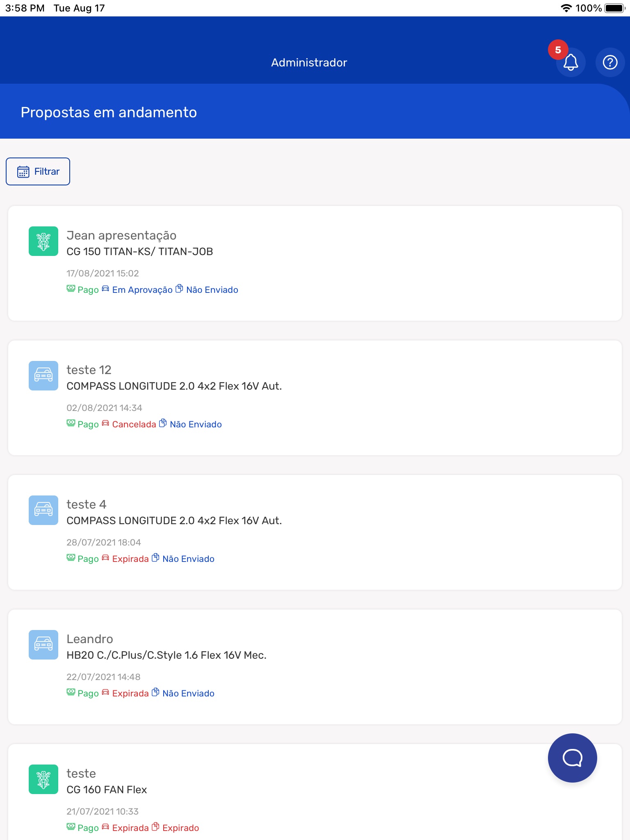Click the calendar icon in Filtrar
The width and height of the screenshot is (630, 840).
pos(23,171)
